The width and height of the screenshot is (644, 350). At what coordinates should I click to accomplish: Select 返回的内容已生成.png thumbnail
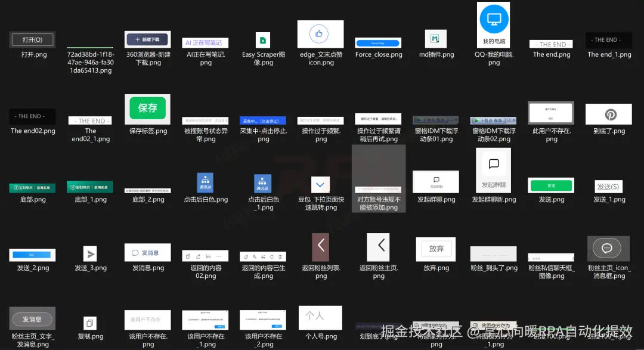pos(263,257)
